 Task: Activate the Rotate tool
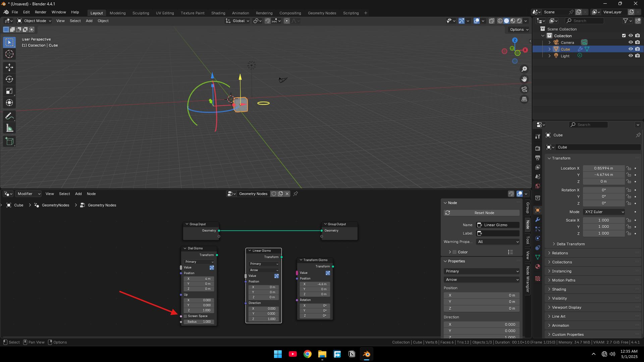9,79
